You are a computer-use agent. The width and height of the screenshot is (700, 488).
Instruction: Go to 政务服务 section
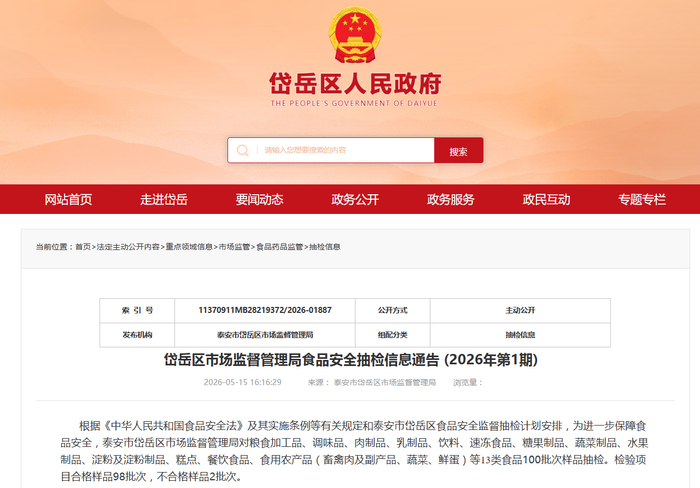click(450, 199)
